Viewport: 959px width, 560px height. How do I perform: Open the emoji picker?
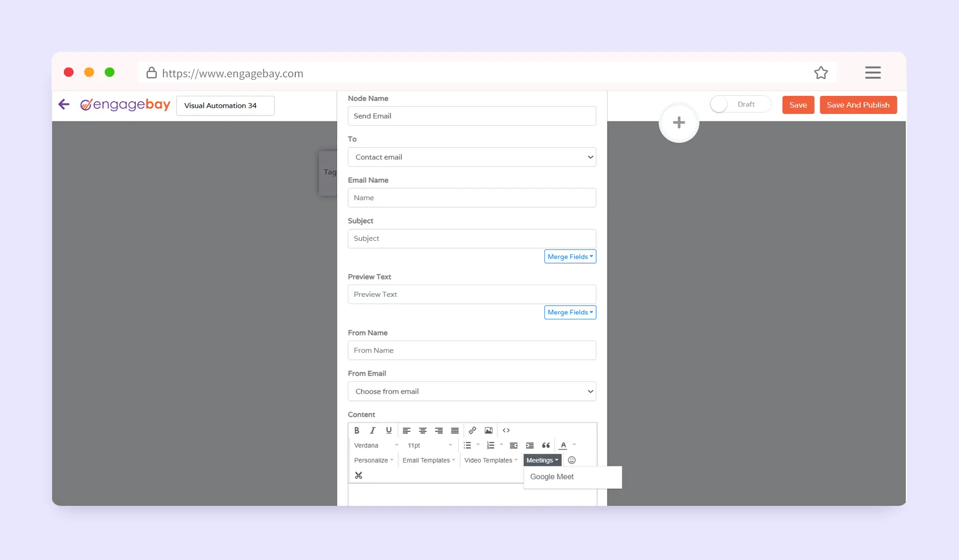pos(571,460)
